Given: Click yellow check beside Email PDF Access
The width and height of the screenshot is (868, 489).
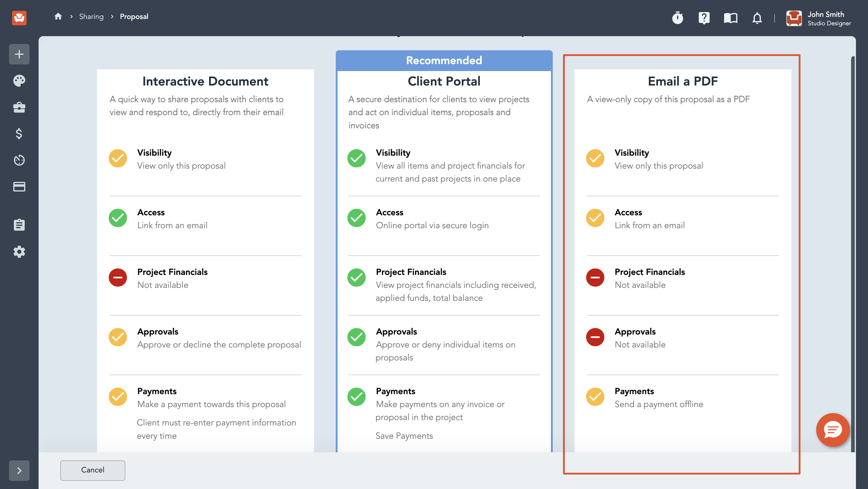Looking at the screenshot, I should tap(595, 218).
